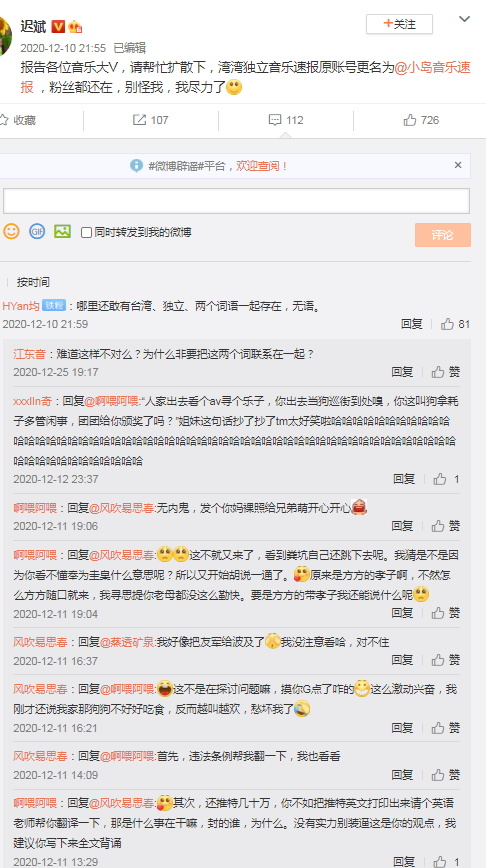Like the post with 726 likes
The height and width of the screenshot is (868, 486).
(421, 120)
